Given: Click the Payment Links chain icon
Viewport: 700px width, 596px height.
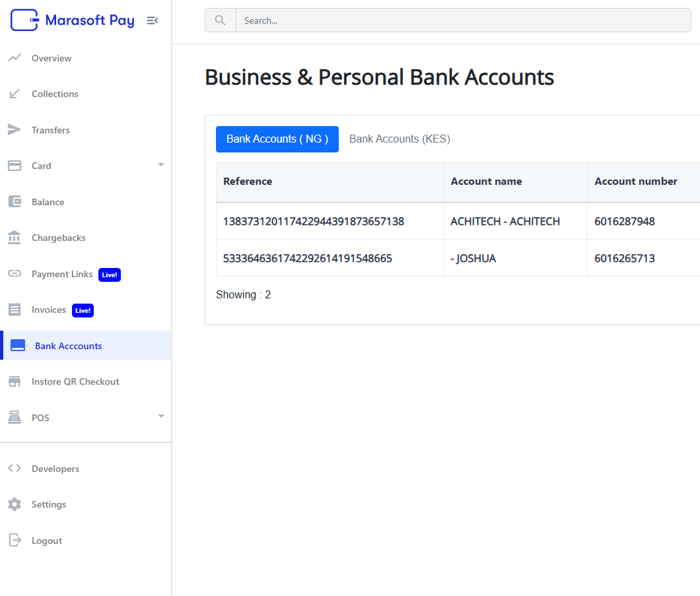Looking at the screenshot, I should 15,274.
